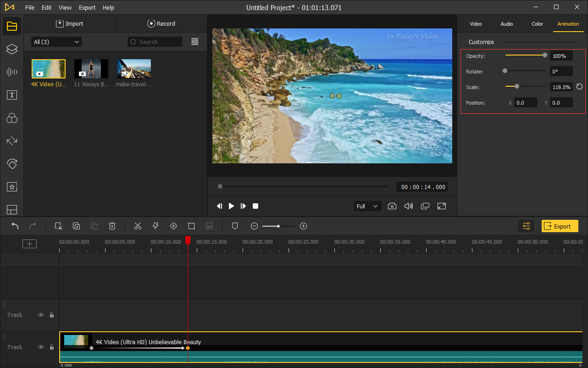Open the Full preview quality dropdown
Image resolution: width=588 pixels, height=368 pixels.
point(367,206)
